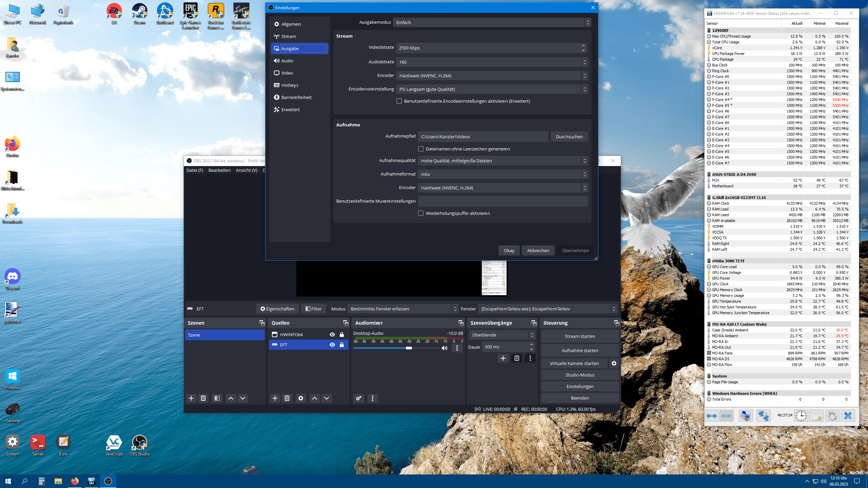
Task: Click Okay in Einstellungen dialog
Action: point(509,250)
